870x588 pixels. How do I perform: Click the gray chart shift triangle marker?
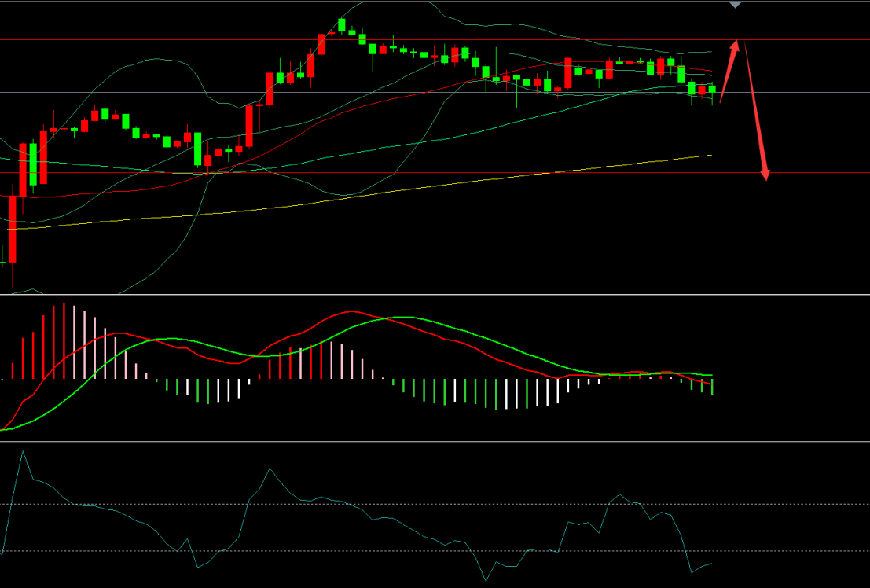(735, 5)
